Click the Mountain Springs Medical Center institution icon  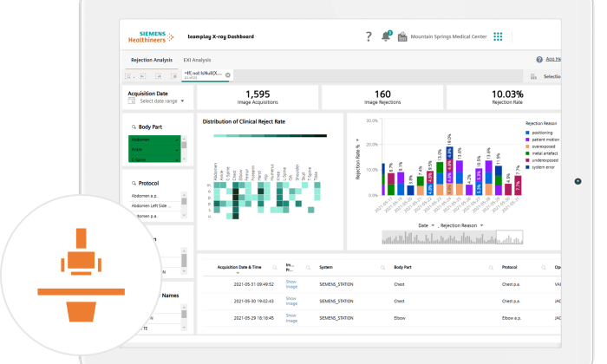404,36
